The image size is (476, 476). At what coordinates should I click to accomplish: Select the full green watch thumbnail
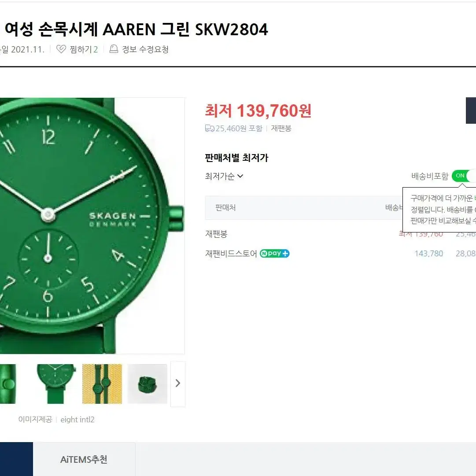[x=56, y=384]
